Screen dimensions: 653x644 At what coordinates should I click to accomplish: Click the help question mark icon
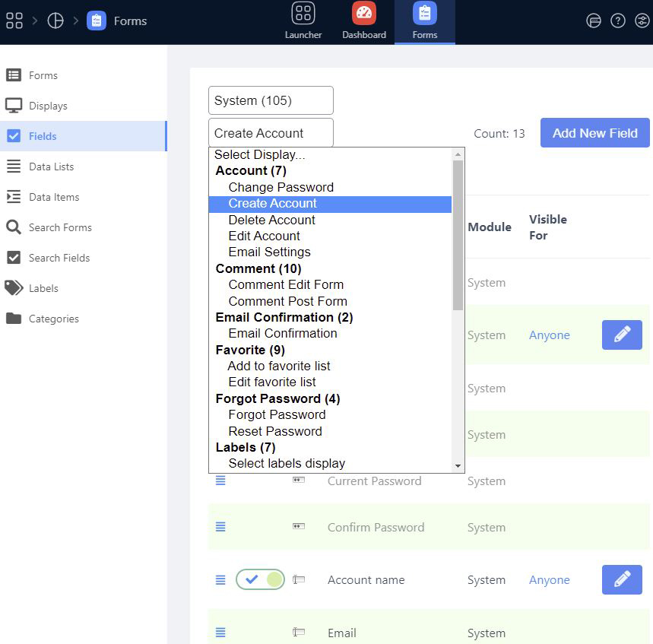coord(618,21)
